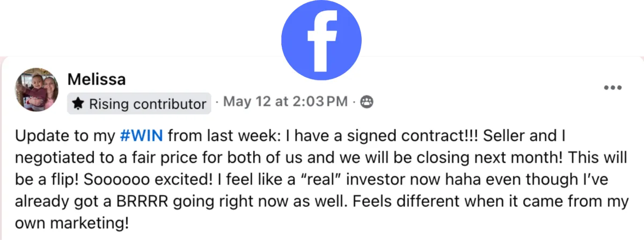Open Melissa's profile picture
This screenshot has height=240, width=644.
pos(36,89)
